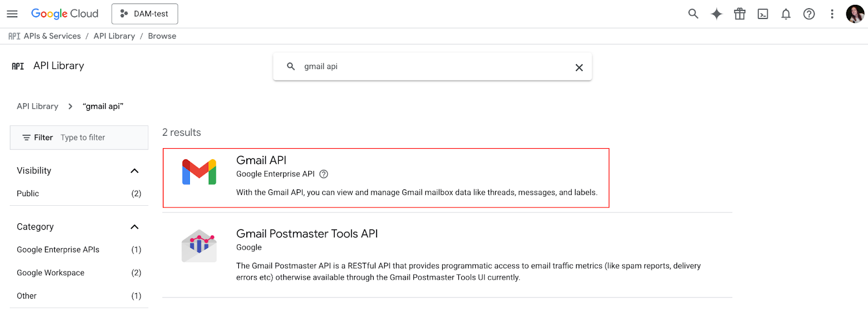The width and height of the screenshot is (868, 322).
Task: Open the help question mark menu
Action: tap(809, 14)
